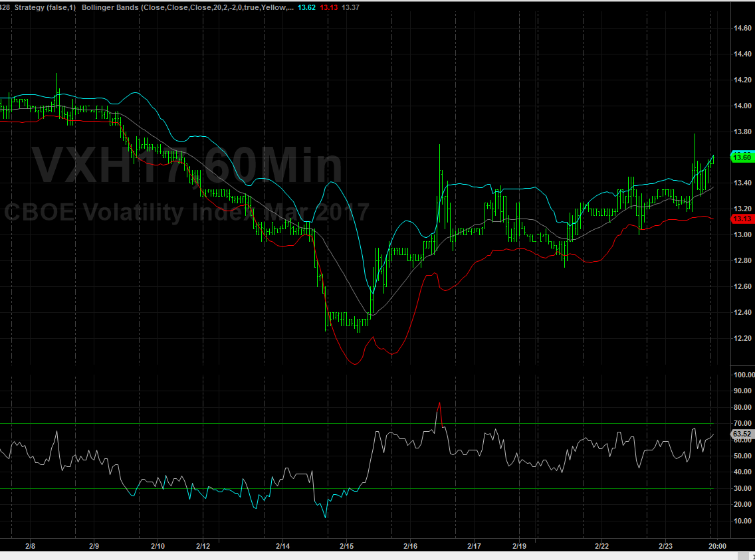Image resolution: width=755 pixels, height=560 pixels.
Task: Click the gray 63.52 oscillator value tag
Action: pyautogui.click(x=742, y=434)
